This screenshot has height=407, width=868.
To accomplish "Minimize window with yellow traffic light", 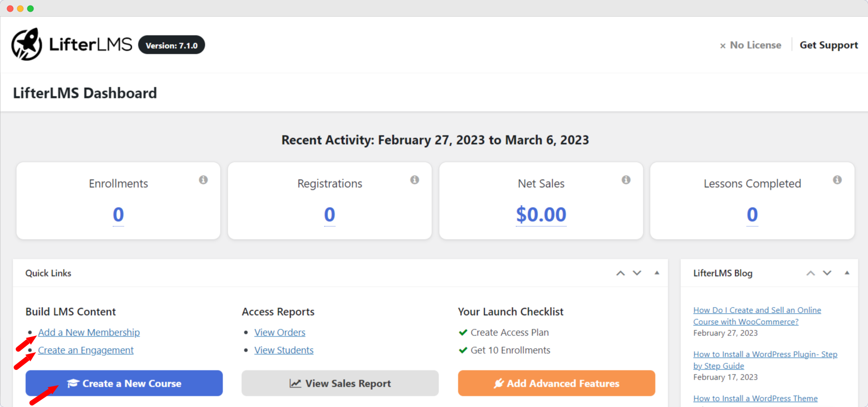I will click(x=20, y=9).
